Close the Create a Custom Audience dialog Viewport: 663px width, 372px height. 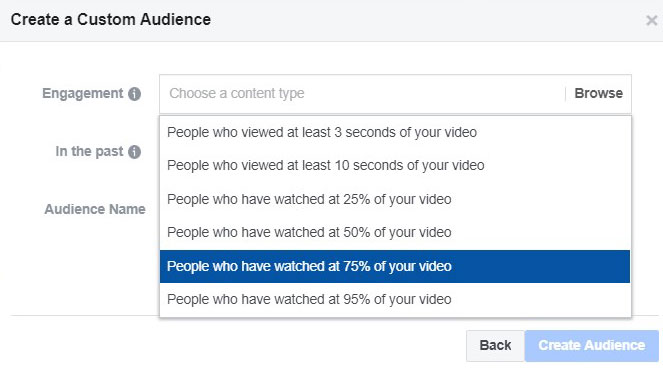(652, 20)
